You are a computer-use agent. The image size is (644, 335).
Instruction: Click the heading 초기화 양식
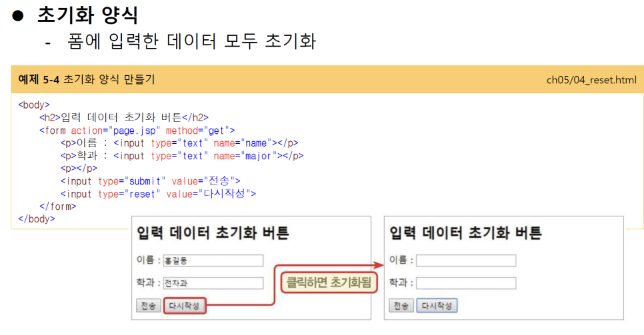coord(87,15)
